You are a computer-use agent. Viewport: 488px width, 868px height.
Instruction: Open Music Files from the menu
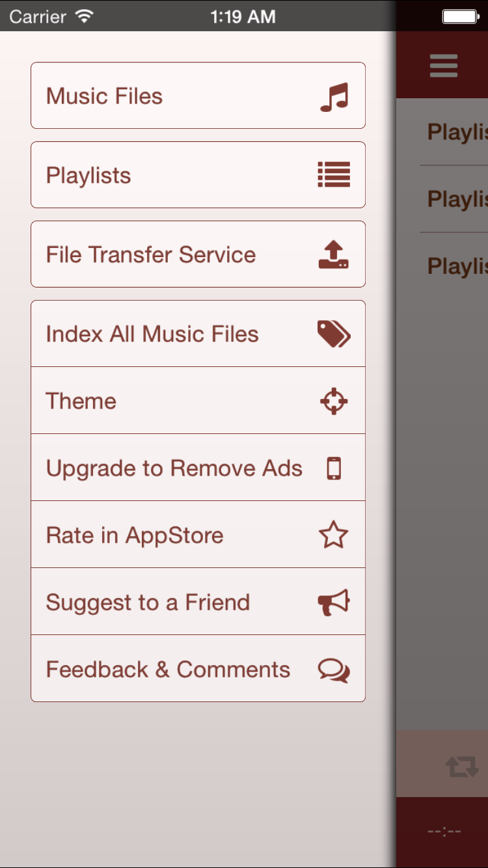(x=104, y=96)
